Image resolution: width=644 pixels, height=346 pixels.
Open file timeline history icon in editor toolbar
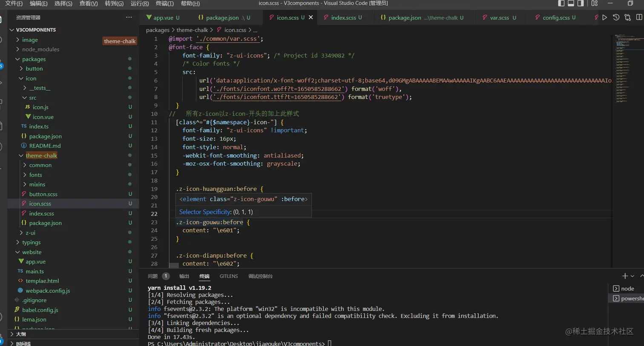tap(616, 17)
